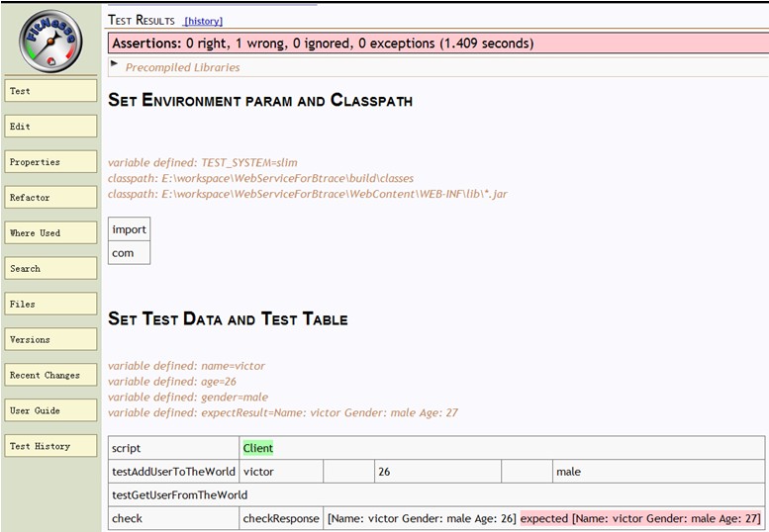Click the Precompiled Libraries label
Screen dimensions: 769x532
pyautogui.click(x=182, y=67)
